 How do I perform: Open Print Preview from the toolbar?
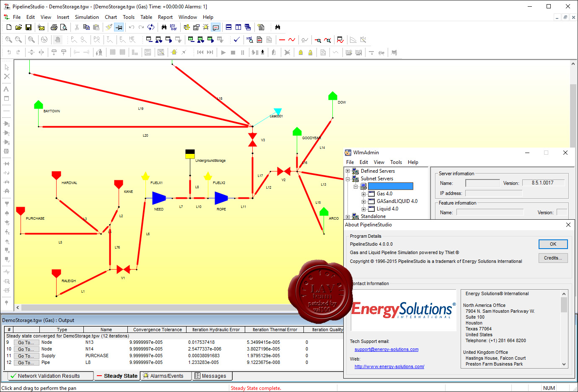(64, 27)
